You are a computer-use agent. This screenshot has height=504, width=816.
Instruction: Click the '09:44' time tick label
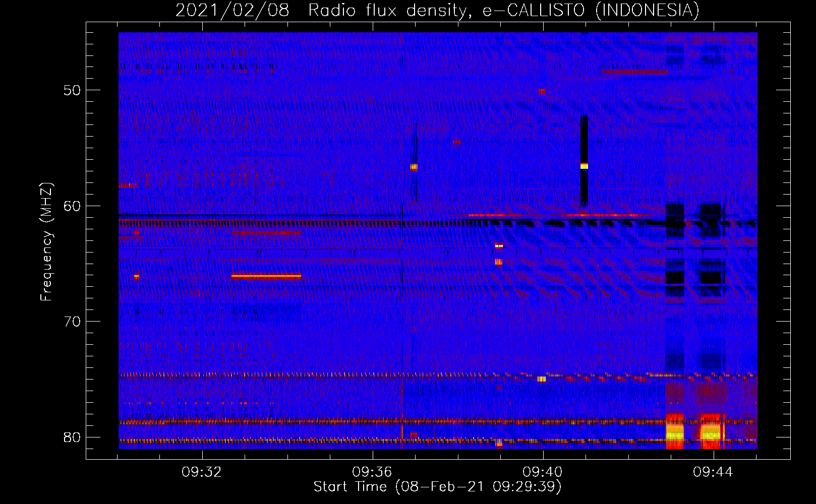pos(713,472)
